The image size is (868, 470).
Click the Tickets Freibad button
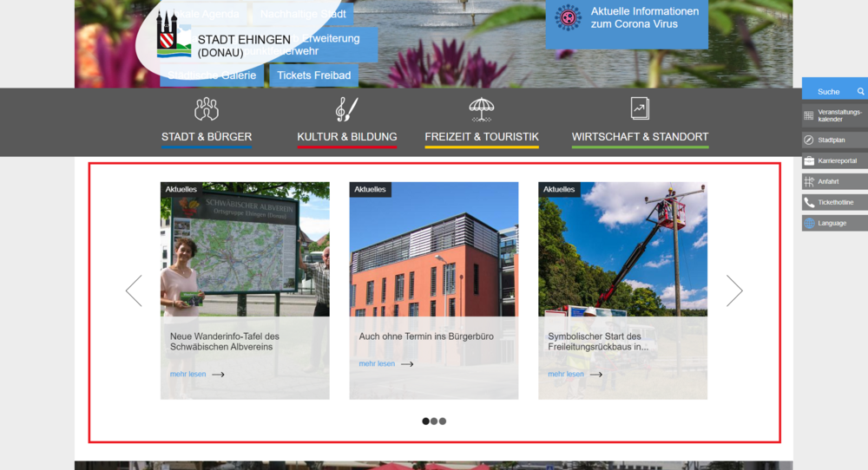(x=314, y=75)
